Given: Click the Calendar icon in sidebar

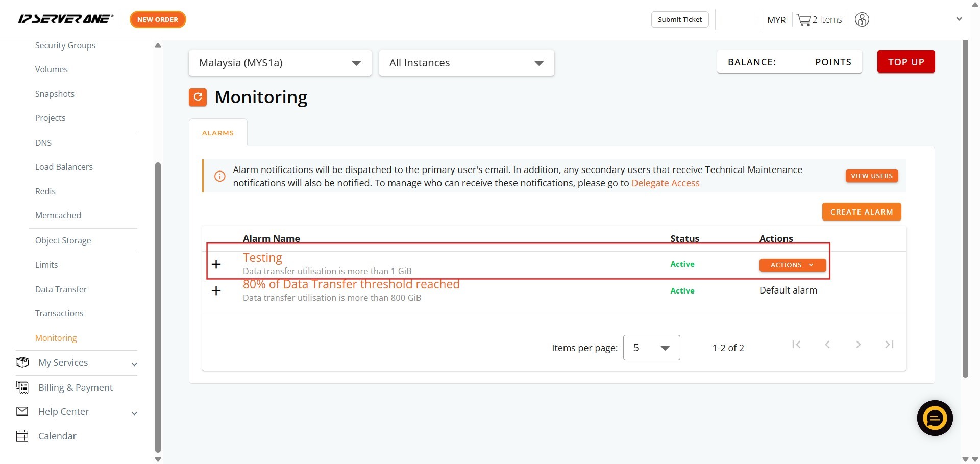Looking at the screenshot, I should pyautogui.click(x=22, y=436).
